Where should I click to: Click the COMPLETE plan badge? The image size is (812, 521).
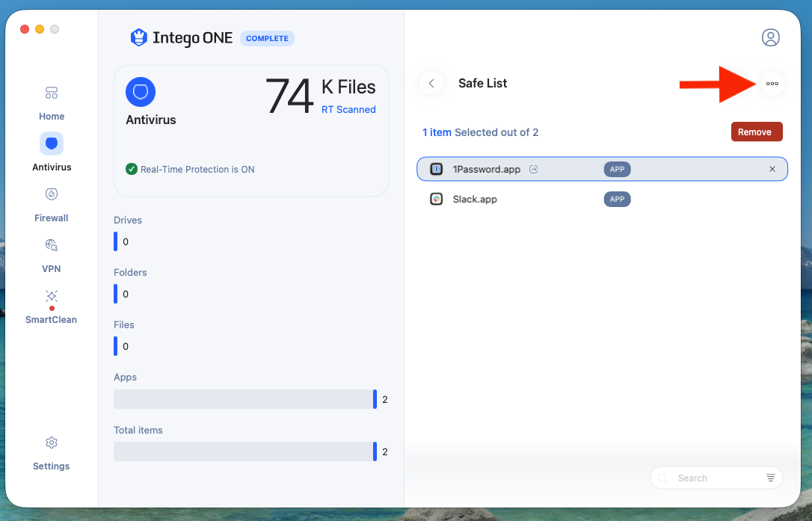(267, 38)
